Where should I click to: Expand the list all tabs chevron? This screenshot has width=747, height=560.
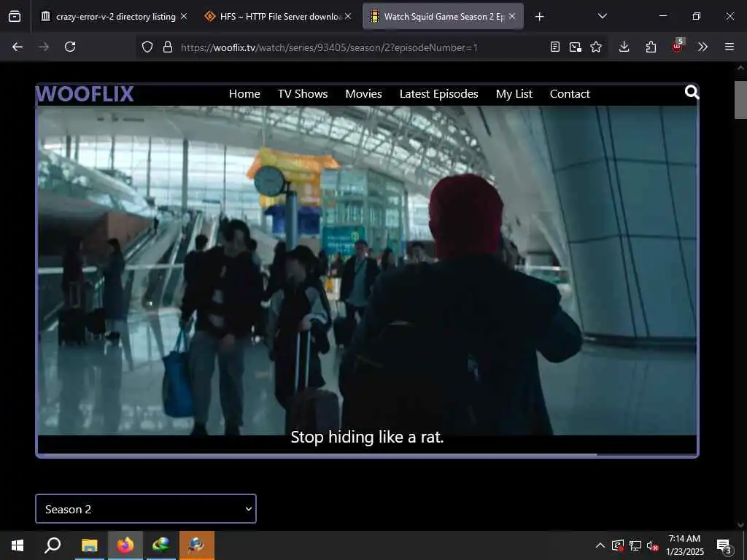click(602, 16)
